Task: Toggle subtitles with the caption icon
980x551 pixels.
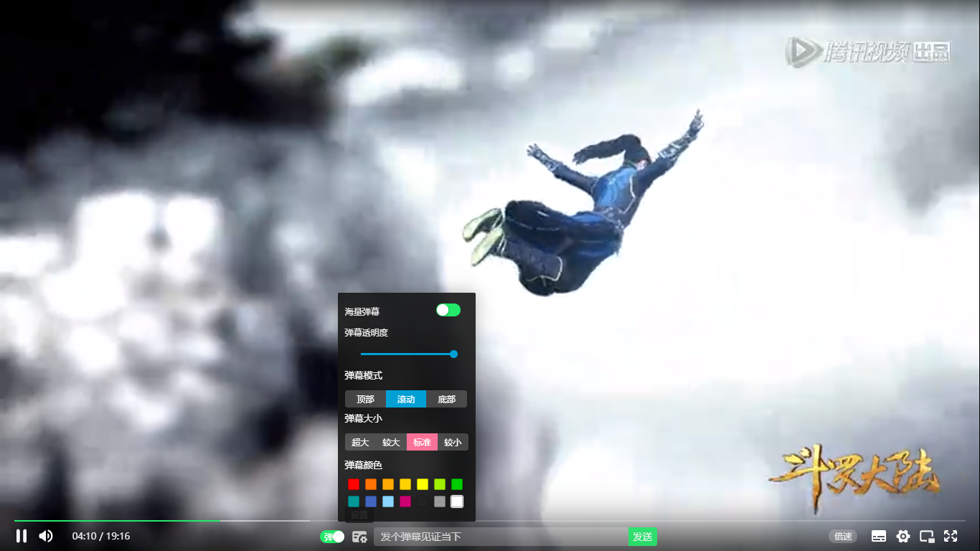Action: tap(879, 536)
